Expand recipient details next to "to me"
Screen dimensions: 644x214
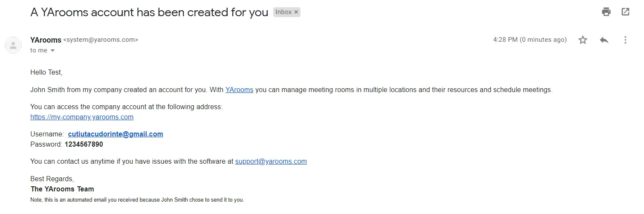[x=53, y=51]
